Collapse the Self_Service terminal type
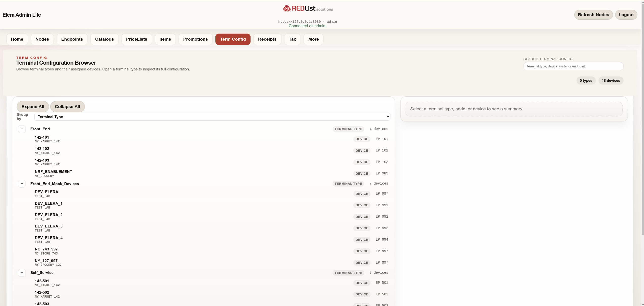Viewport: 644px width, 306px height. click(22, 273)
